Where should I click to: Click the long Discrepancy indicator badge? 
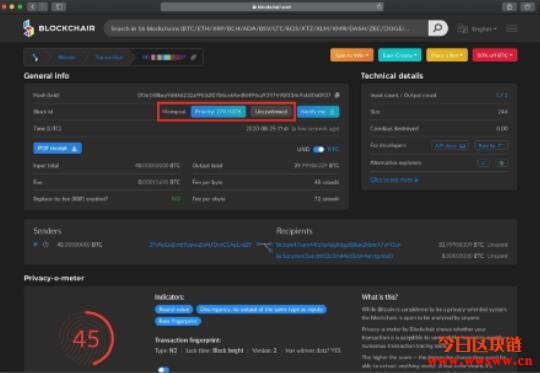[261, 309]
